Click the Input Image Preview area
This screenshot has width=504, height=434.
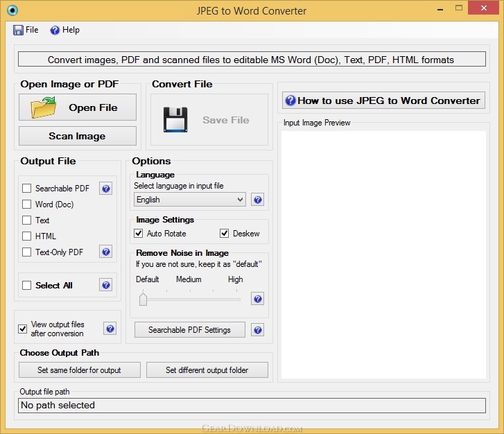pyautogui.click(x=383, y=254)
